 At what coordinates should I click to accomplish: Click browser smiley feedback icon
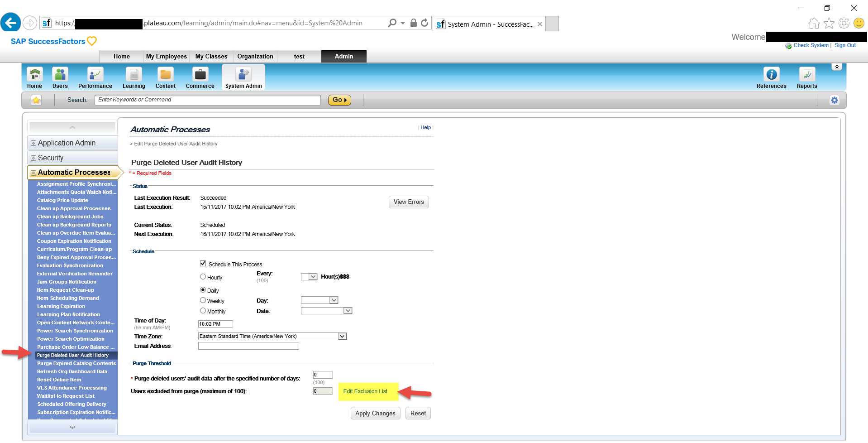click(x=859, y=23)
